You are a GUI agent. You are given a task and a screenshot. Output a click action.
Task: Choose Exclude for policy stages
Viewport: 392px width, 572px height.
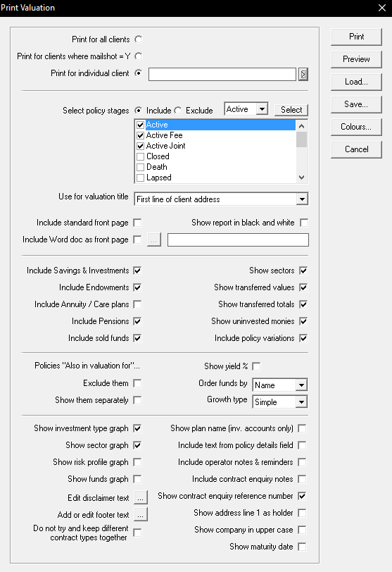pyautogui.click(x=178, y=110)
